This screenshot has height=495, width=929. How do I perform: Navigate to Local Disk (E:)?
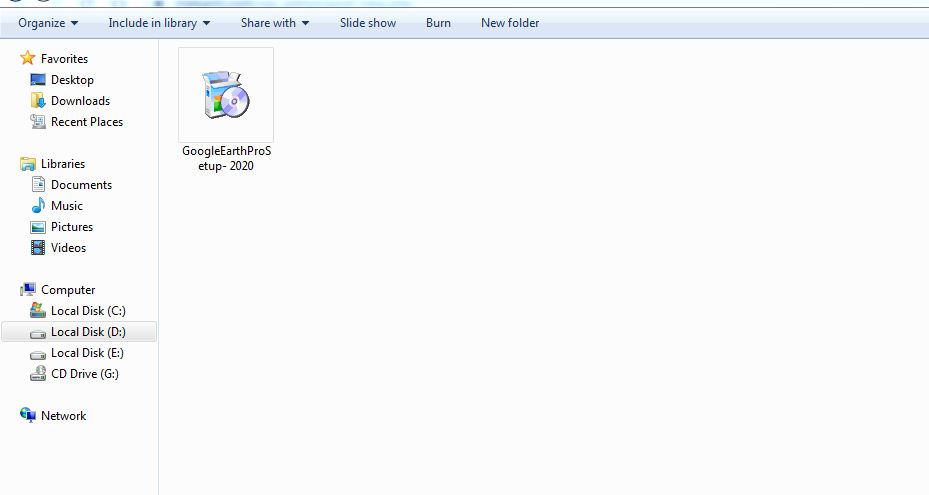pyautogui.click(x=87, y=353)
